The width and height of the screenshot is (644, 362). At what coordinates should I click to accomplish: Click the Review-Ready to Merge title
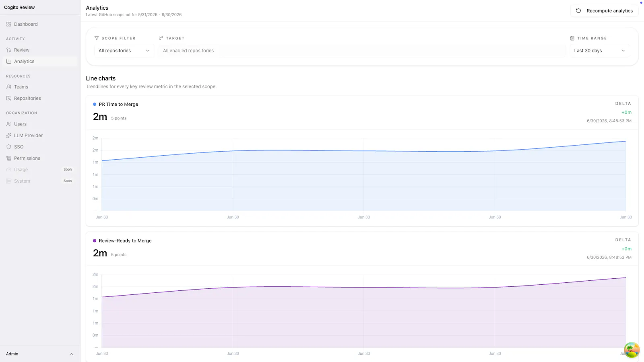[125, 241]
